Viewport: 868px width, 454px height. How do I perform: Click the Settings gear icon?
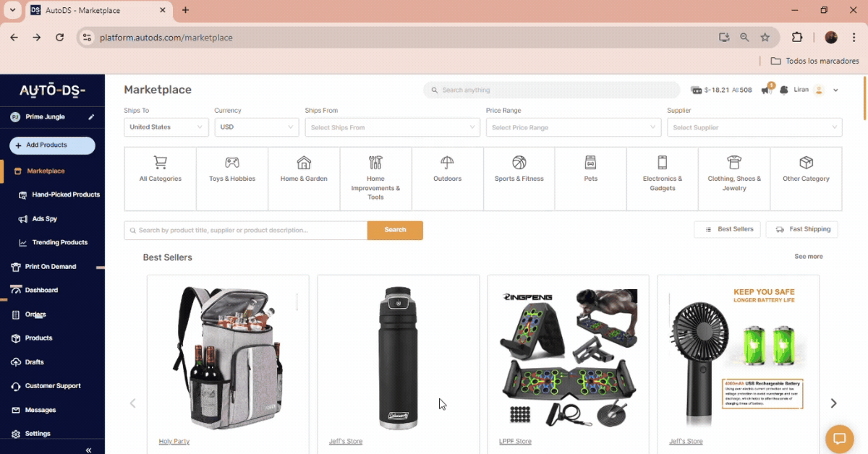(16, 434)
